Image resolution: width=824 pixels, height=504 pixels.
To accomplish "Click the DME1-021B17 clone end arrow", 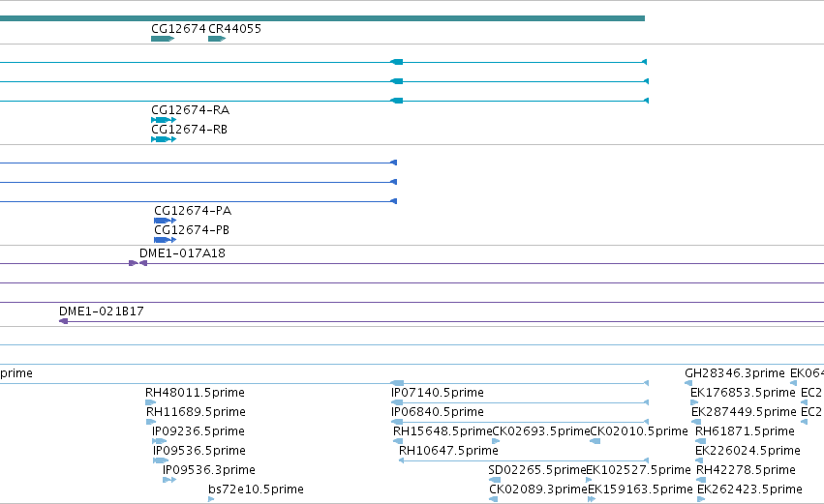I will (63, 321).
